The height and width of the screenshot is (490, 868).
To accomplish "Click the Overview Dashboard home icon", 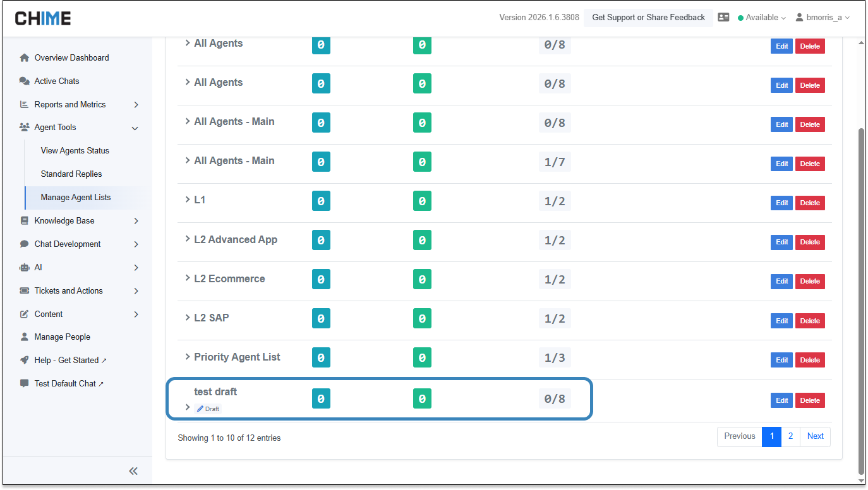I will coord(25,57).
